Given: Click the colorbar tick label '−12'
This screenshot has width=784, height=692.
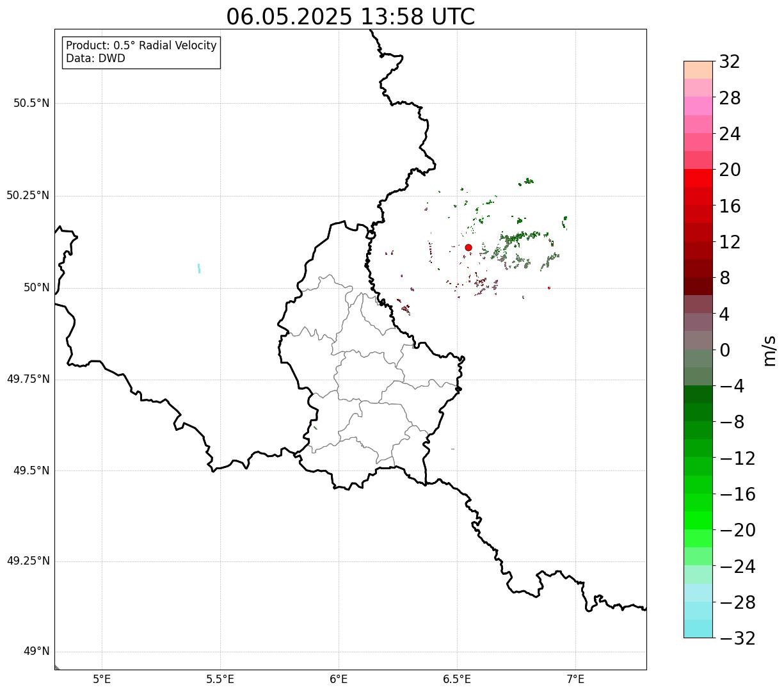Looking at the screenshot, I should pyautogui.click(x=737, y=458).
